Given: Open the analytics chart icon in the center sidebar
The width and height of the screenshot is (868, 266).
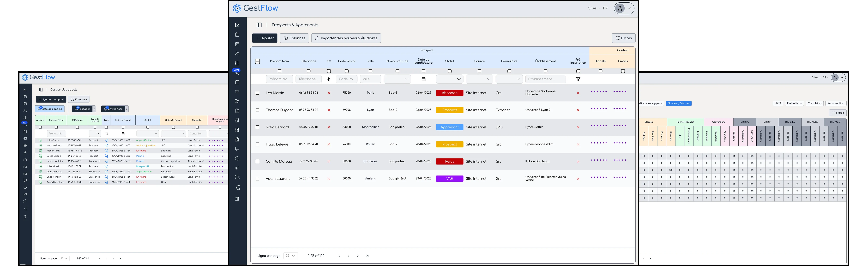Looking at the screenshot, I should pos(237,25).
